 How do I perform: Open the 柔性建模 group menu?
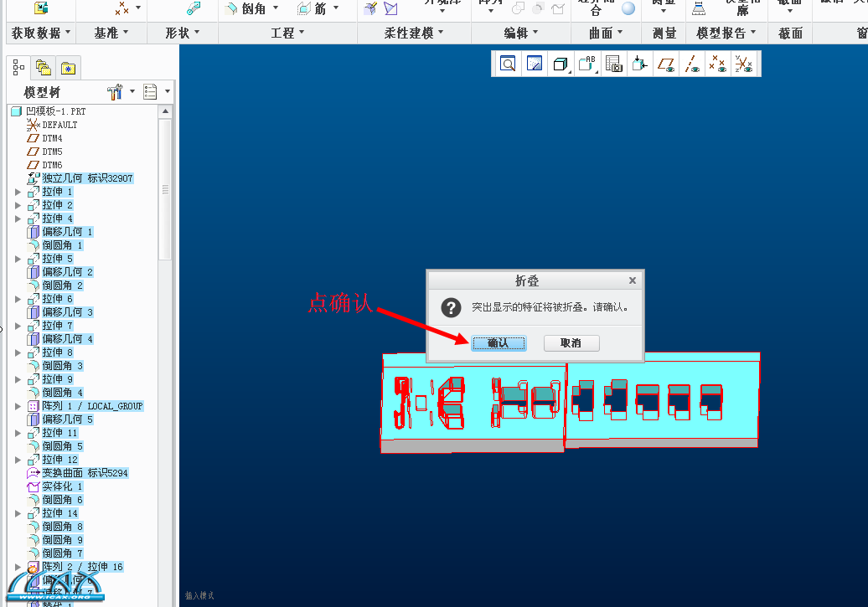coord(414,33)
